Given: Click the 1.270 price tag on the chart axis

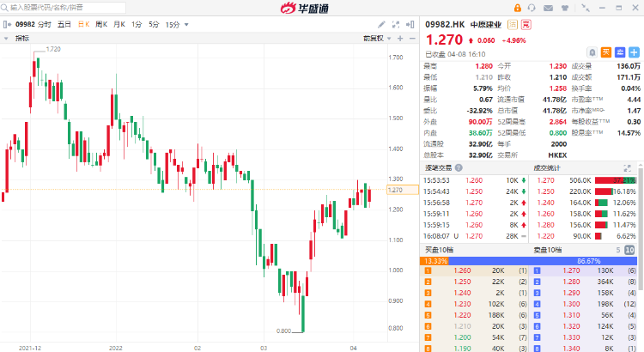Looking at the screenshot, I should click(x=403, y=190).
